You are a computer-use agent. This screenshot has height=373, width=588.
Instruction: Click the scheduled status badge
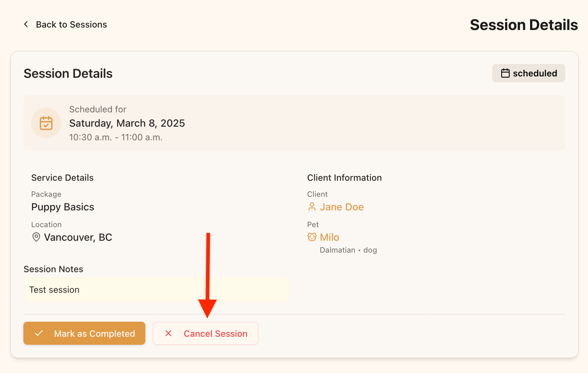coord(528,73)
